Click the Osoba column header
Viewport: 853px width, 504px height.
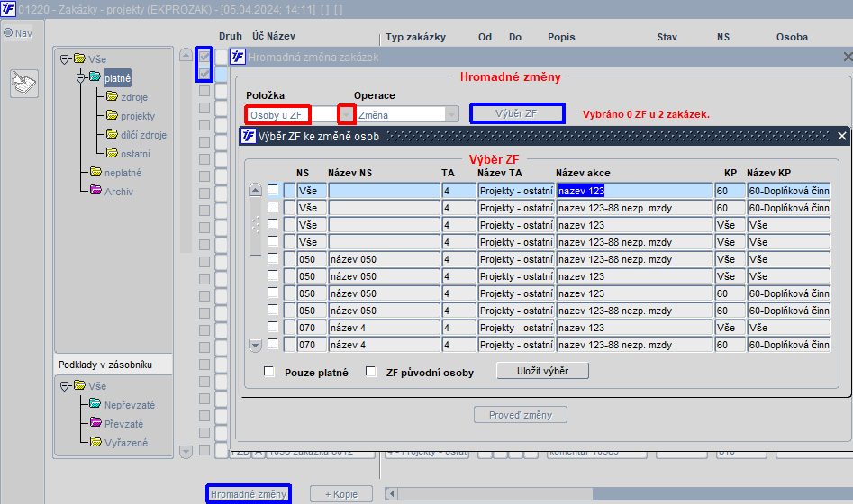(792, 37)
